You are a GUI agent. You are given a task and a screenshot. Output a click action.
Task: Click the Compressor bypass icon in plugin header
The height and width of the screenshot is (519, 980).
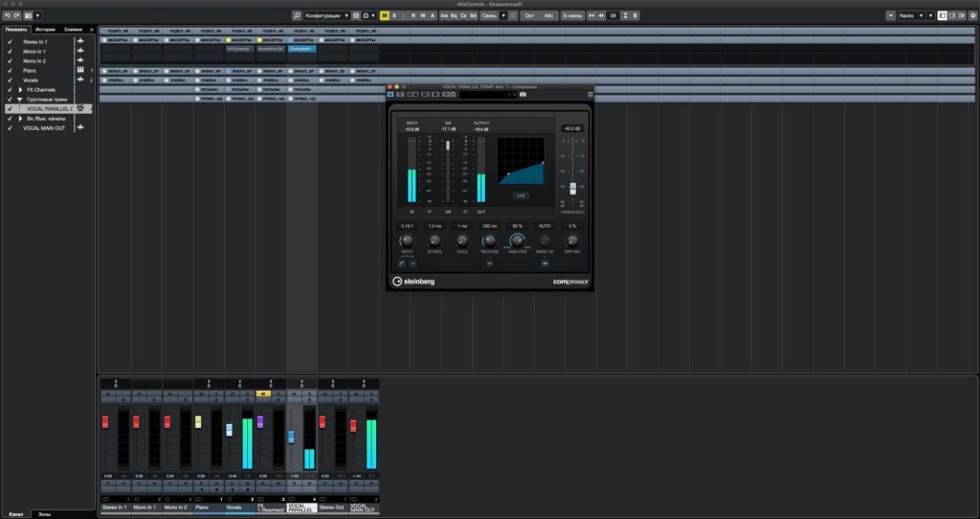pyautogui.click(x=390, y=95)
